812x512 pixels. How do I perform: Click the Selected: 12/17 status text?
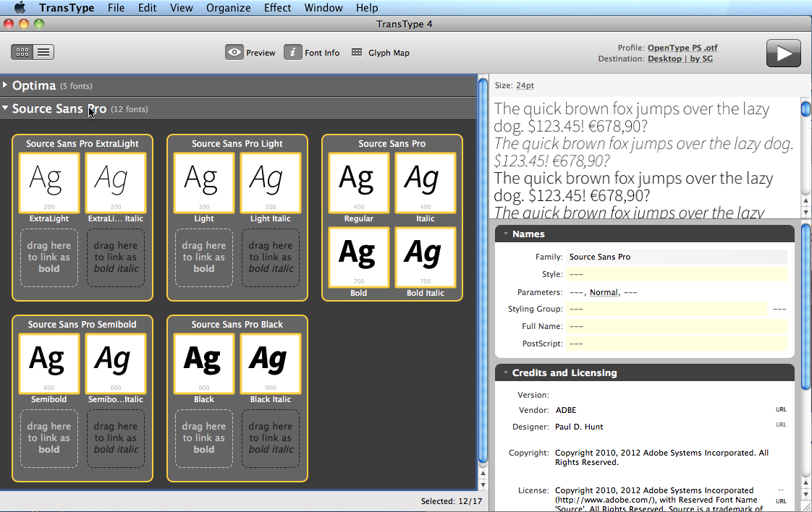452,501
